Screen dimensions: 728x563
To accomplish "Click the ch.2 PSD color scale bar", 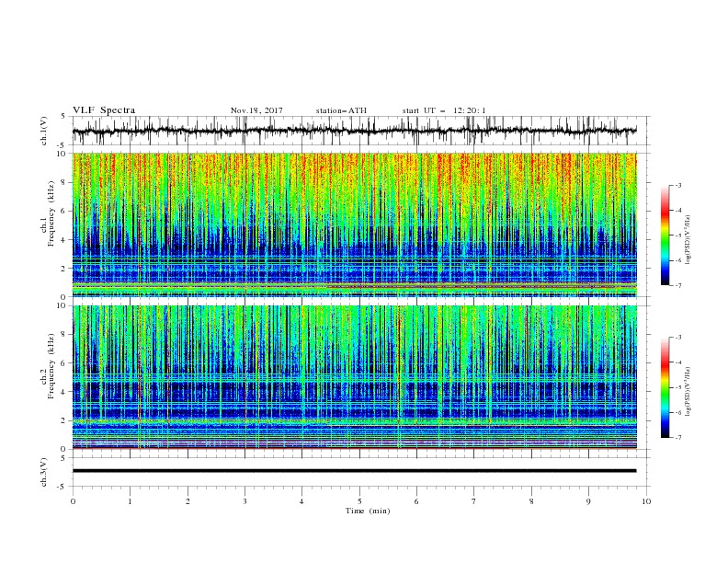I will pos(665,387).
